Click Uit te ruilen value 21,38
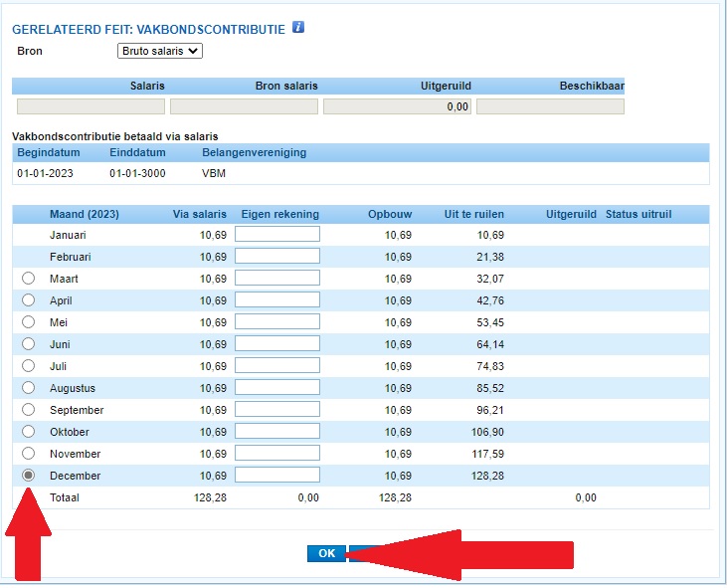This screenshot has width=727, height=588. click(x=490, y=257)
